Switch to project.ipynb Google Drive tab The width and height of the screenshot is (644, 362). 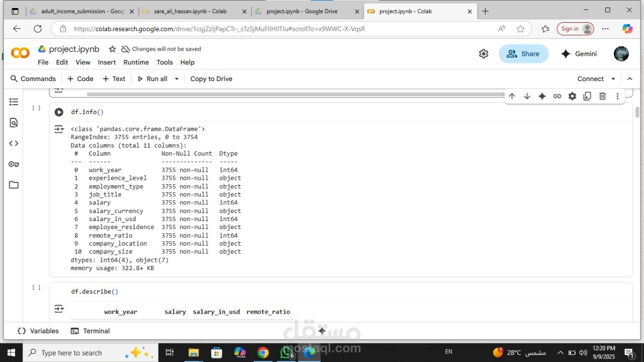306,11
